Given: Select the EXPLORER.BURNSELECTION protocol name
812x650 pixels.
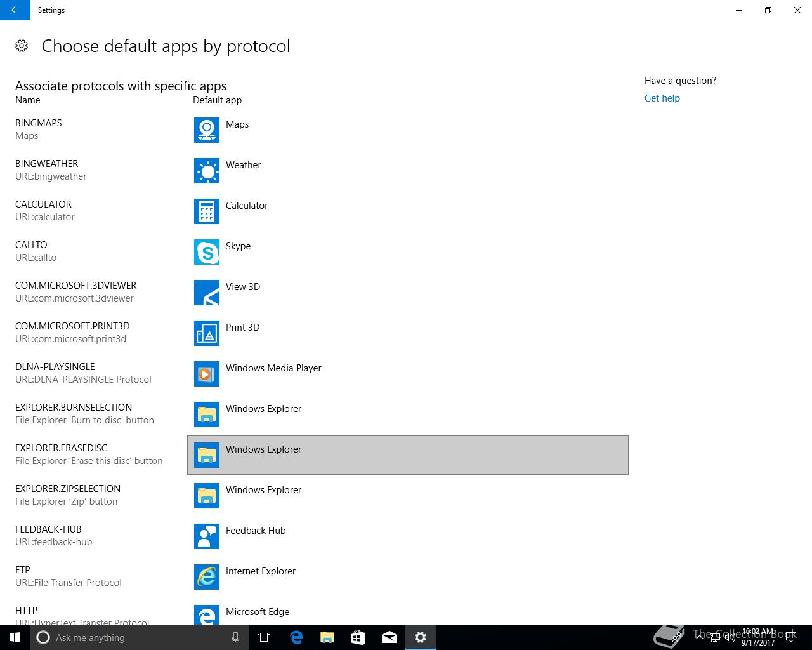Looking at the screenshot, I should click(x=74, y=408).
